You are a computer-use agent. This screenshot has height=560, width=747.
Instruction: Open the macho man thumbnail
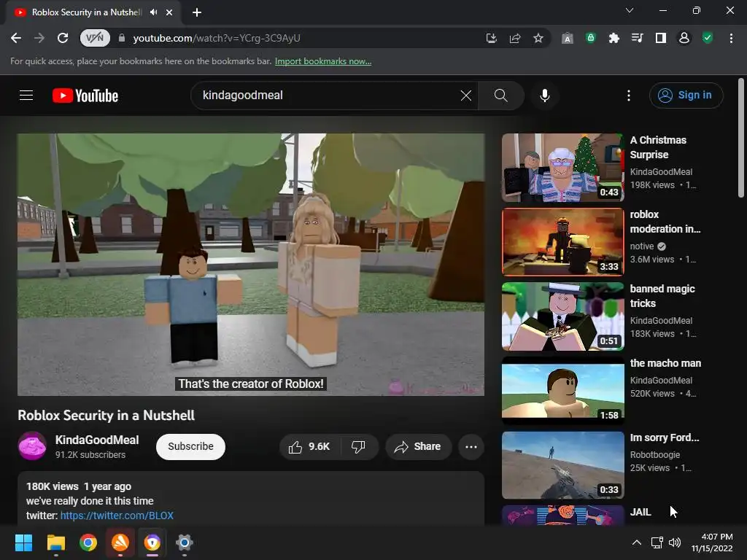pyautogui.click(x=562, y=391)
